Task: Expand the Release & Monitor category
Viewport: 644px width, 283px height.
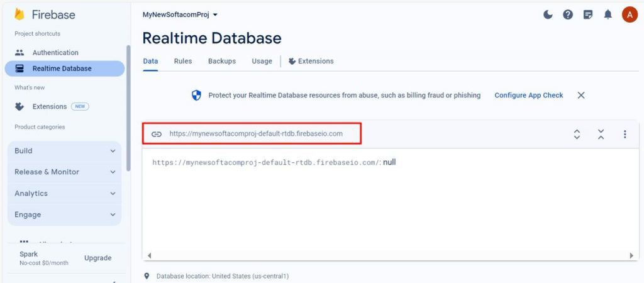Action: coord(65,172)
